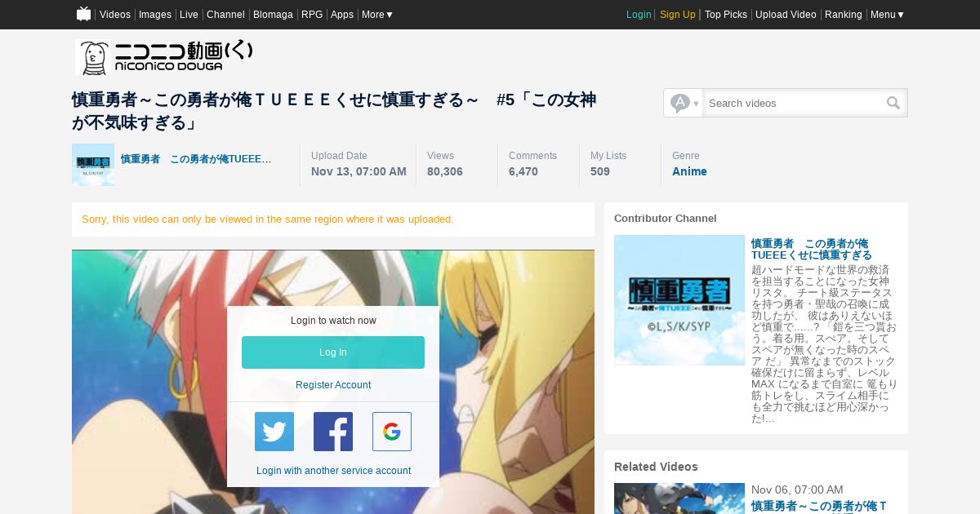The image size is (980, 514).
Task: Click Register Account link
Action: [x=333, y=385]
